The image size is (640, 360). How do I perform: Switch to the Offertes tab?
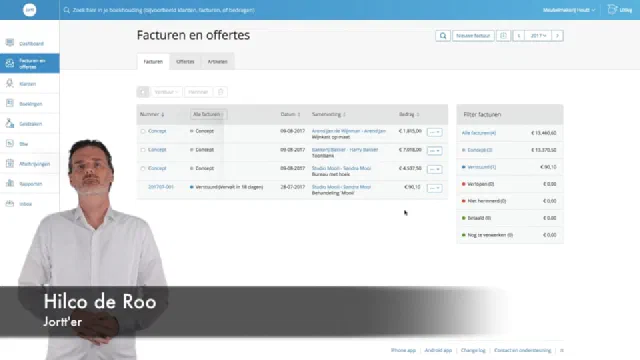(x=185, y=62)
